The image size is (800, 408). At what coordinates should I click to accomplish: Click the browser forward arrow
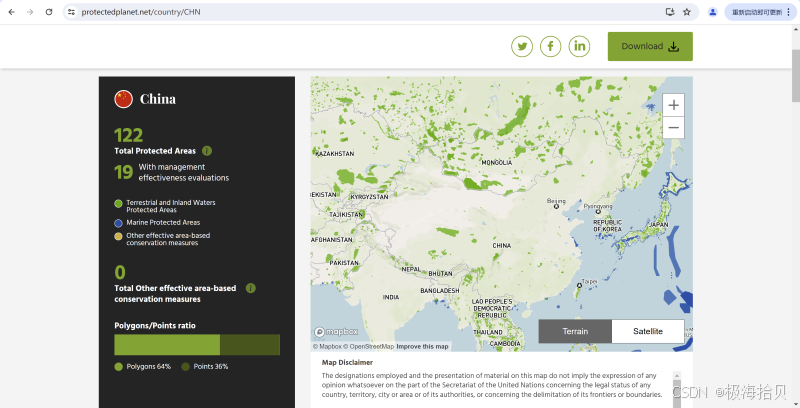click(x=30, y=12)
